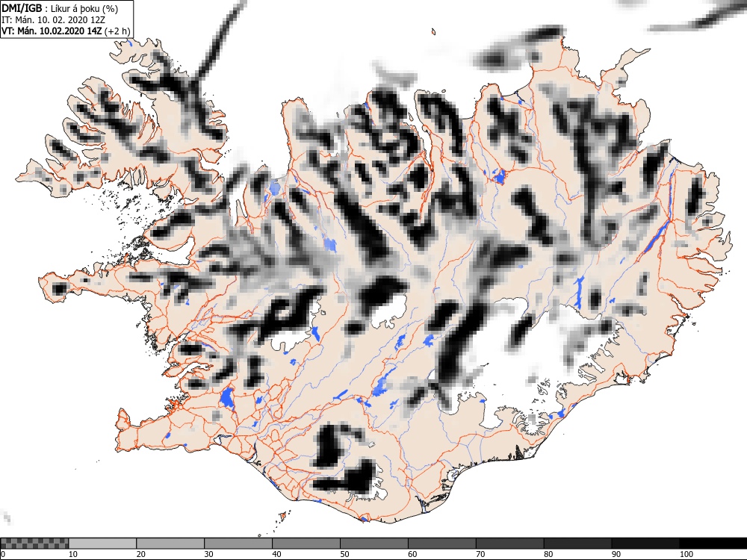The image size is (747, 560).
Task: Pick the 60–70 % dark gray legend swatch
Action: pyautogui.click(x=441, y=544)
